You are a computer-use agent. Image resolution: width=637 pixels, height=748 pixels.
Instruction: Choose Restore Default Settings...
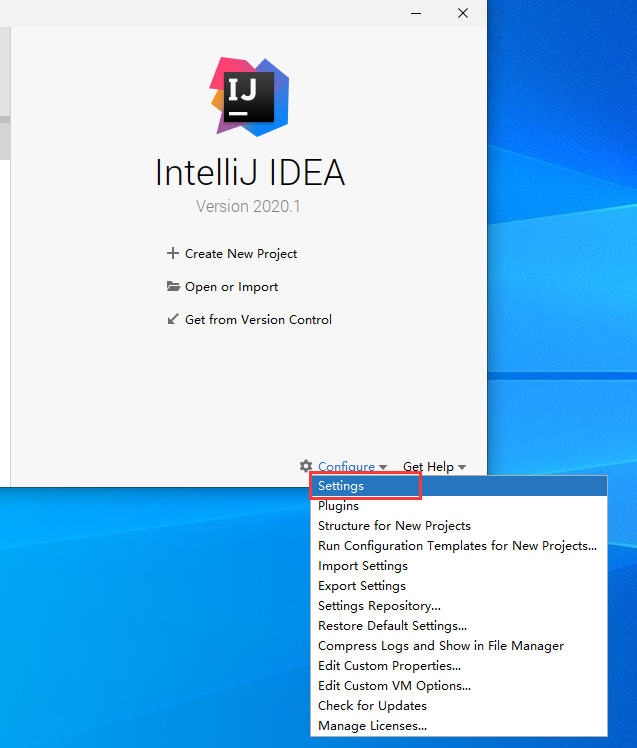coord(459,626)
